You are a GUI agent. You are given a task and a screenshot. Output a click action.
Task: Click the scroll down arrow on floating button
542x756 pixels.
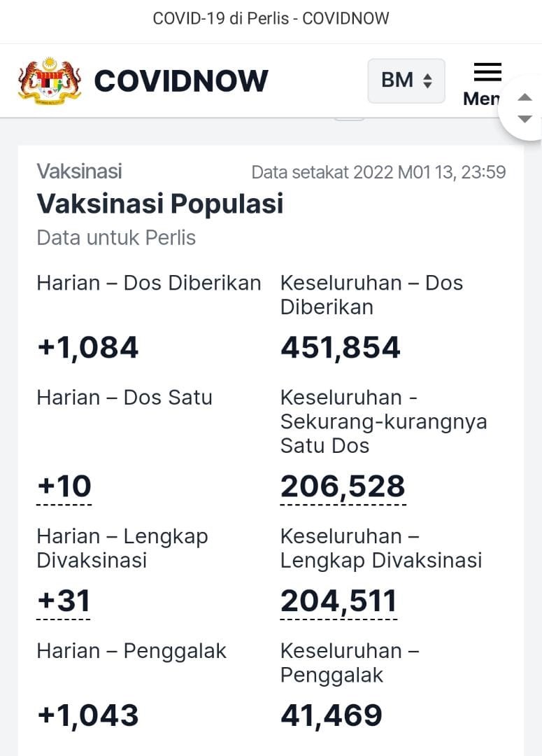click(x=525, y=118)
